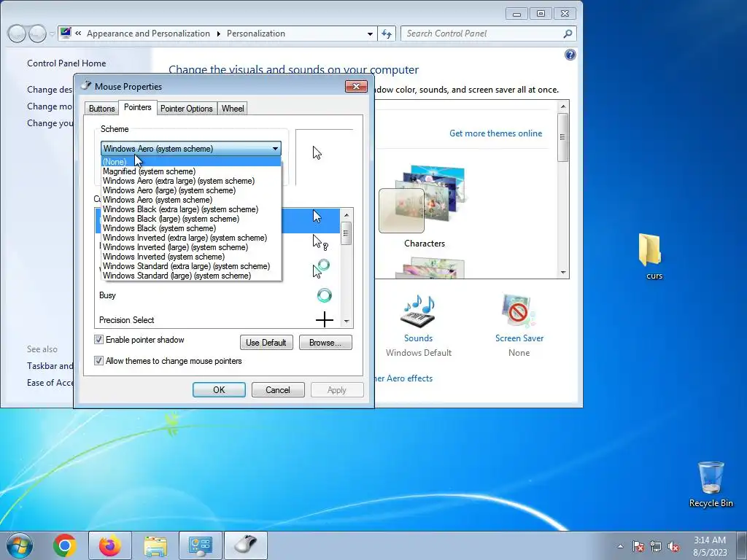The height and width of the screenshot is (560, 747).
Task: Click the Appearance and Personalization breadcrumb
Action: (148, 34)
